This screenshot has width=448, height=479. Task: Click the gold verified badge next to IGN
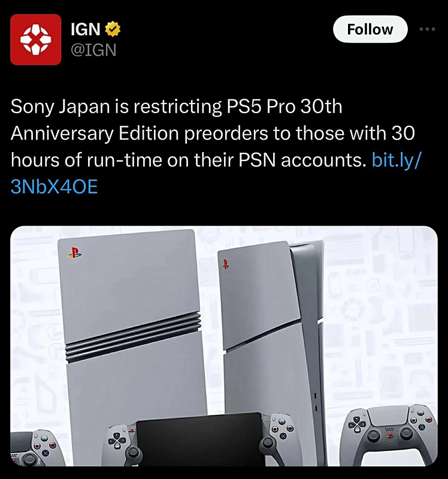click(113, 29)
